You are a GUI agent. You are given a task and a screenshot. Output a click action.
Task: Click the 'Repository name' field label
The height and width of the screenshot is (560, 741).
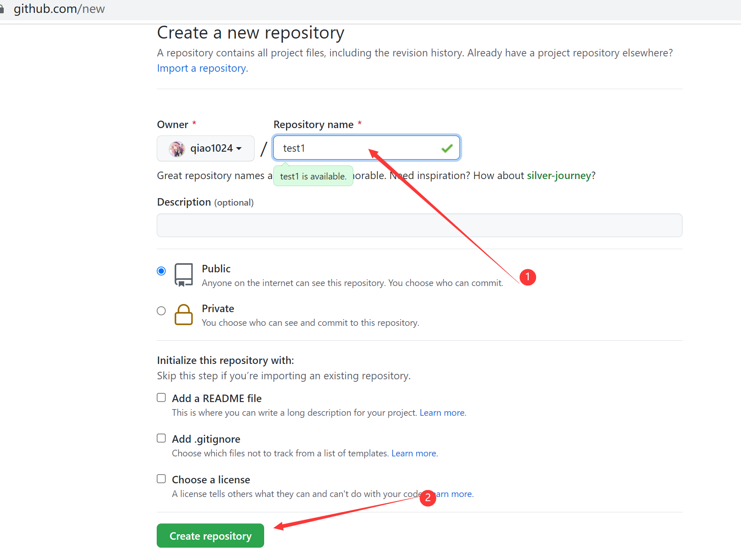coord(313,124)
